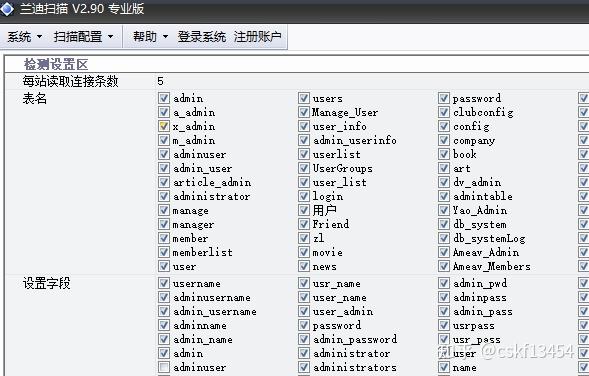Viewport: 589px width, 376px height.
Task: Uncheck the news table checkbox
Action: 304,266
